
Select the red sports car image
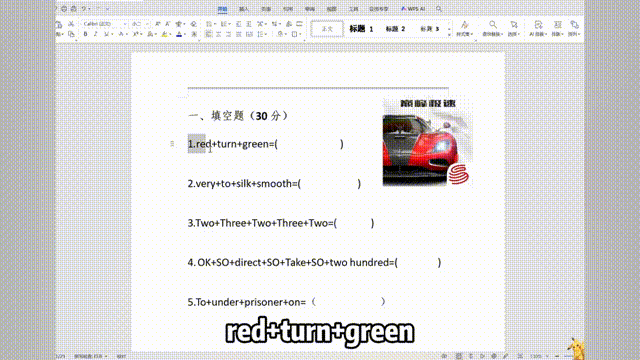[427, 142]
